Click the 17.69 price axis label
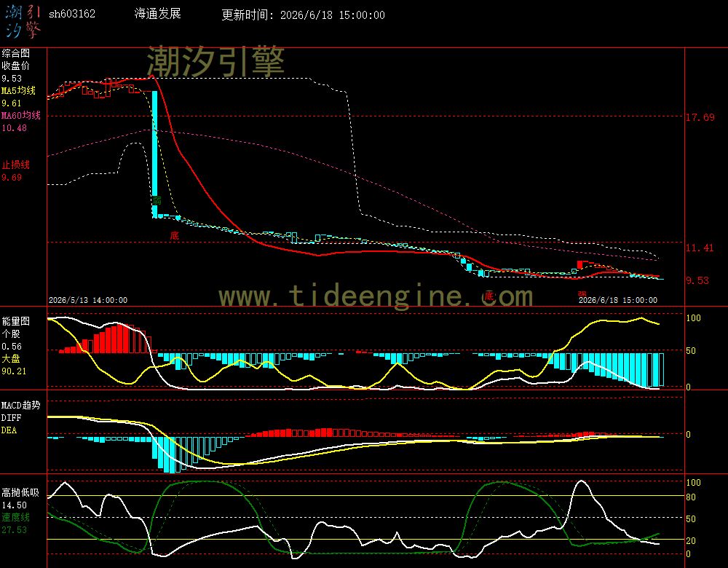 click(700, 117)
